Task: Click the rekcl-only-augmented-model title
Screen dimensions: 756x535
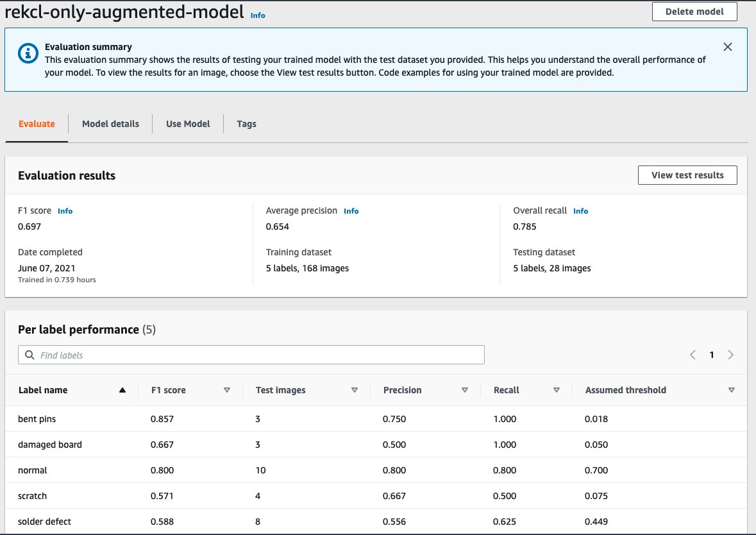Action: pyautogui.click(x=124, y=12)
